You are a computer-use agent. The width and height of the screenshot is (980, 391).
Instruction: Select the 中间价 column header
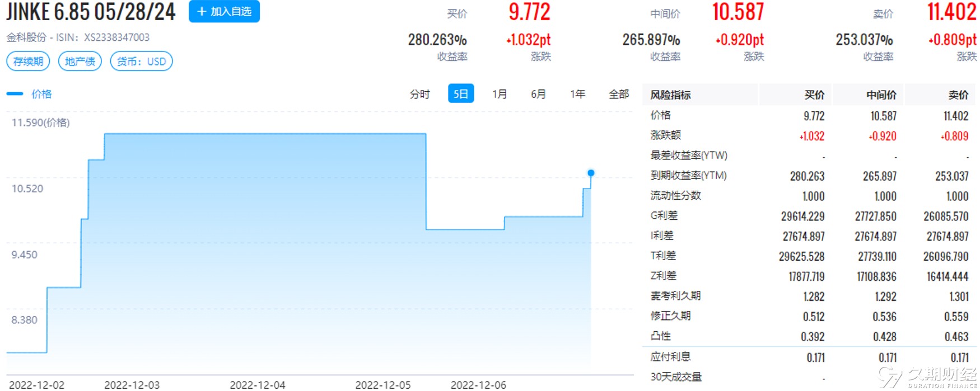pos(881,95)
